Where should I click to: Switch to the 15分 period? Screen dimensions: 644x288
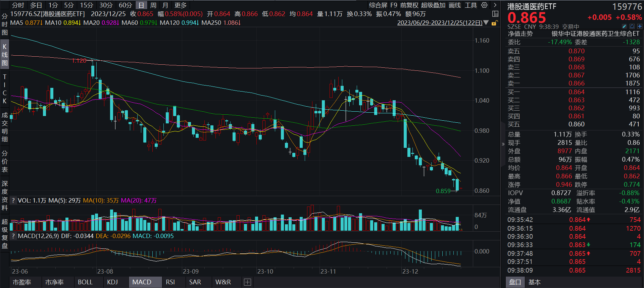pos(87,5)
